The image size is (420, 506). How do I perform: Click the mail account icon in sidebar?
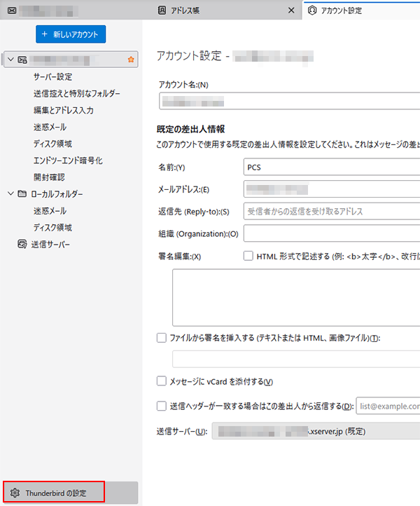pos(22,60)
